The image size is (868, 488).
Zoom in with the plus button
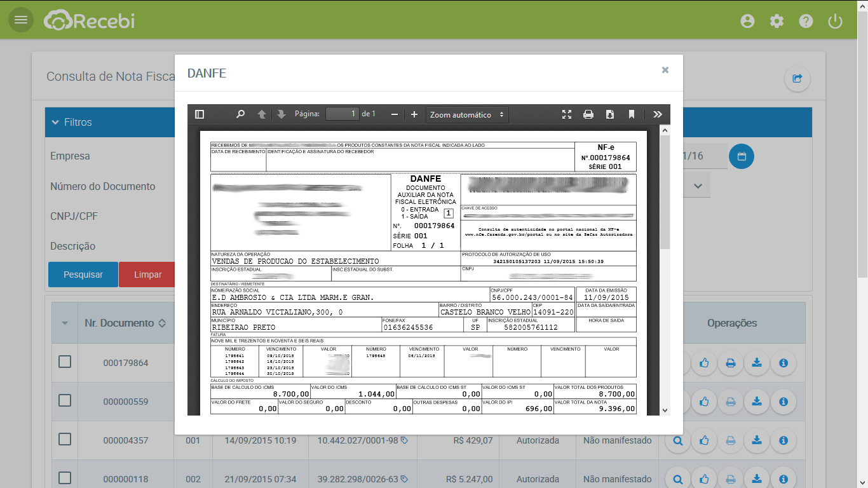[x=414, y=114]
